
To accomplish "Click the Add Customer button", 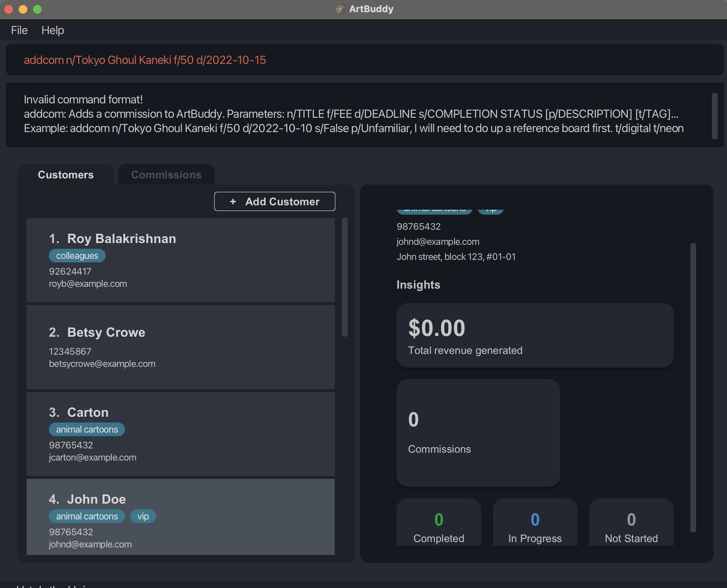I will (274, 201).
